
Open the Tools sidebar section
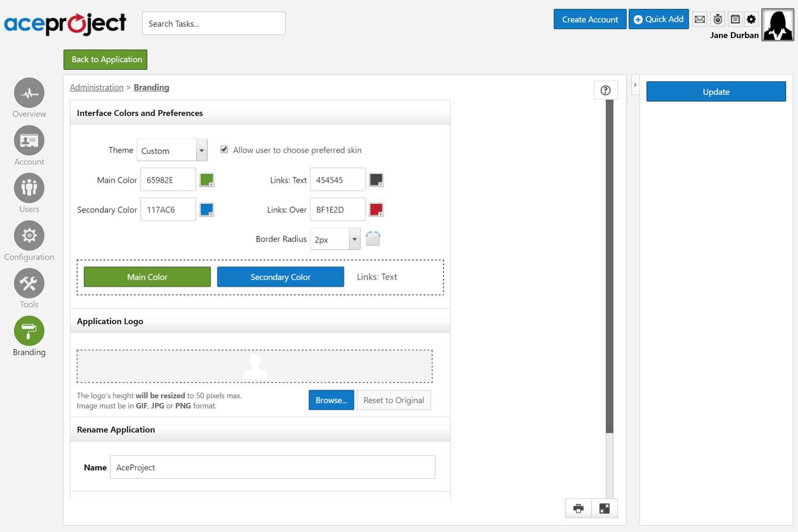tap(29, 283)
